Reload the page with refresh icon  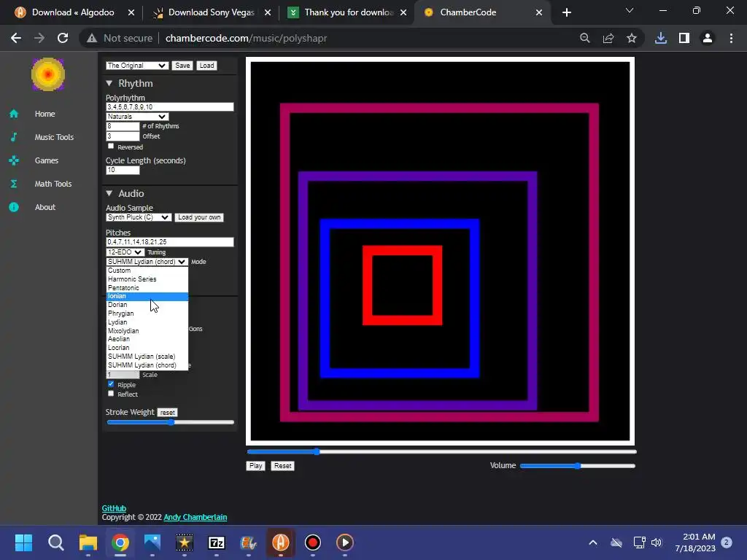tap(63, 38)
